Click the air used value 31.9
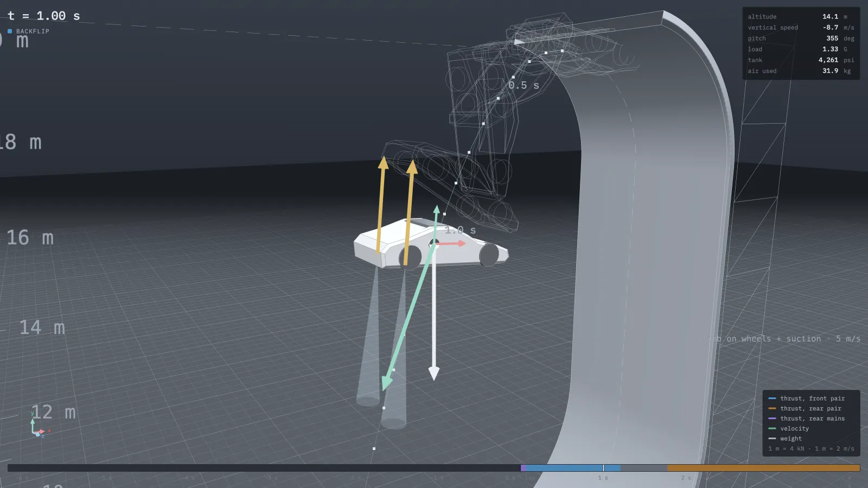Screen dimensions: 868x488 pyautogui.click(x=830, y=71)
